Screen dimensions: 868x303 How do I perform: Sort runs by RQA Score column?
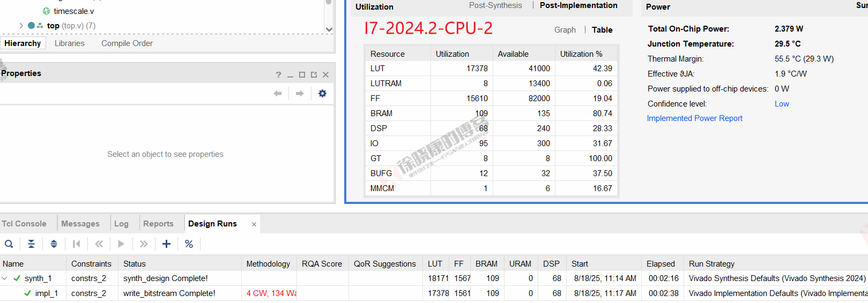pos(322,263)
